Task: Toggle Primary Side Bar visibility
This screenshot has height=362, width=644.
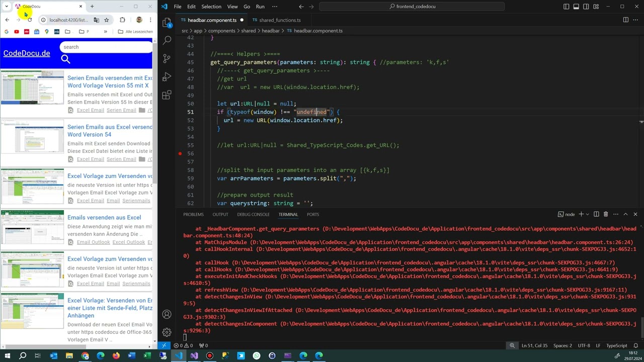Action: click(x=567, y=7)
